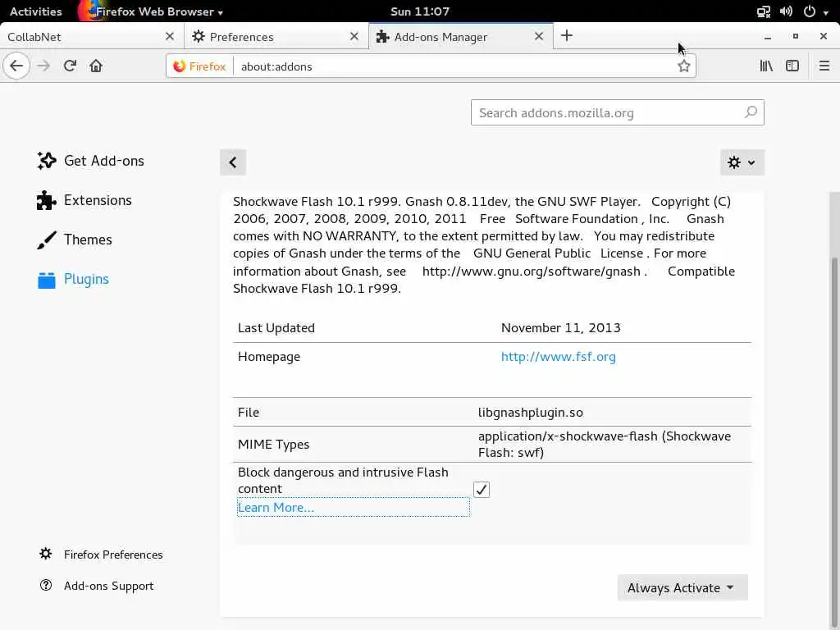Open the clock showing Sun 11:07

coord(420,11)
